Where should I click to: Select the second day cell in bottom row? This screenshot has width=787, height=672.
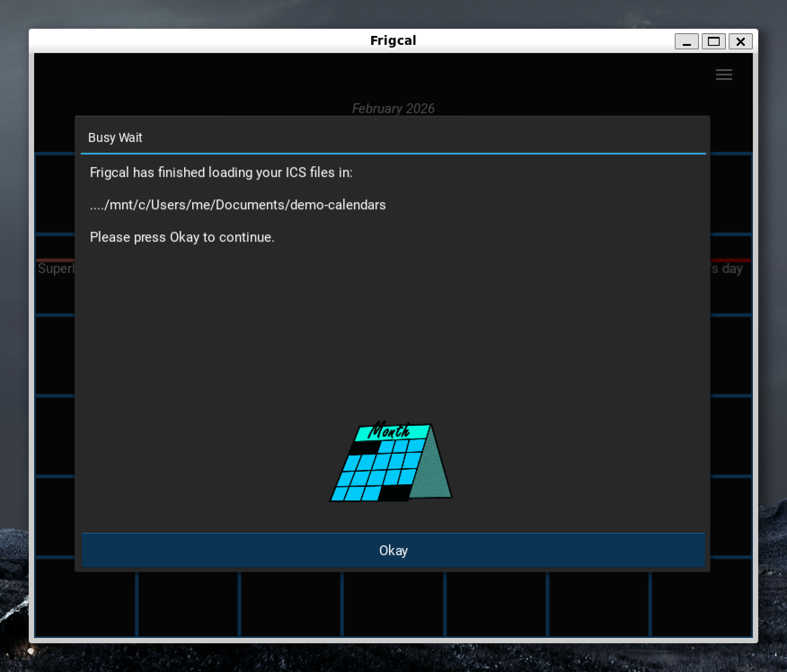188,604
